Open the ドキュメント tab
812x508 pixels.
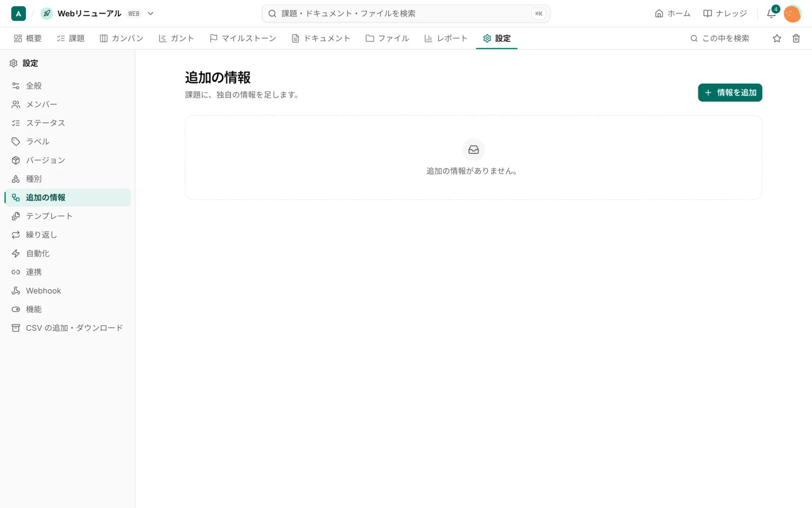point(321,38)
